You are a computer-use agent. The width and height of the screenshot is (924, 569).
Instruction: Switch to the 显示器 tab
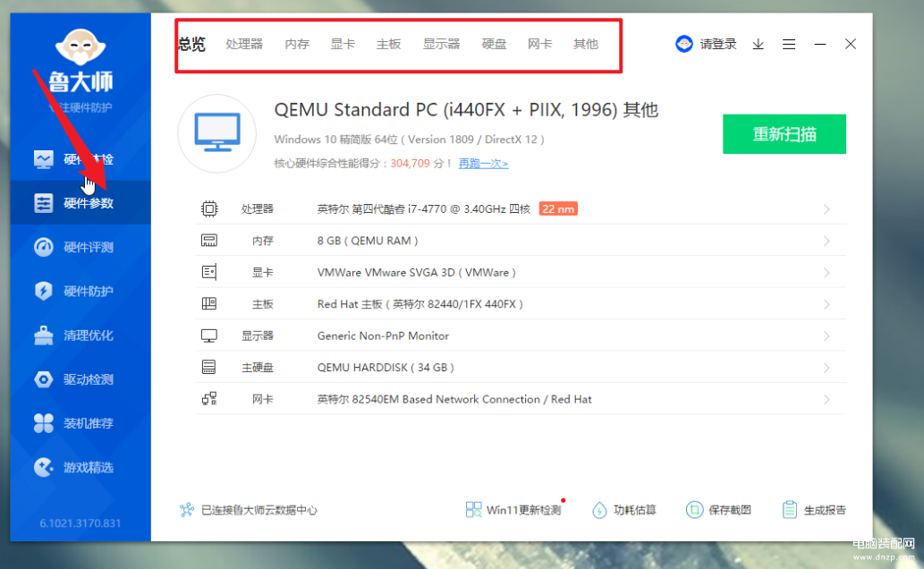(441, 44)
